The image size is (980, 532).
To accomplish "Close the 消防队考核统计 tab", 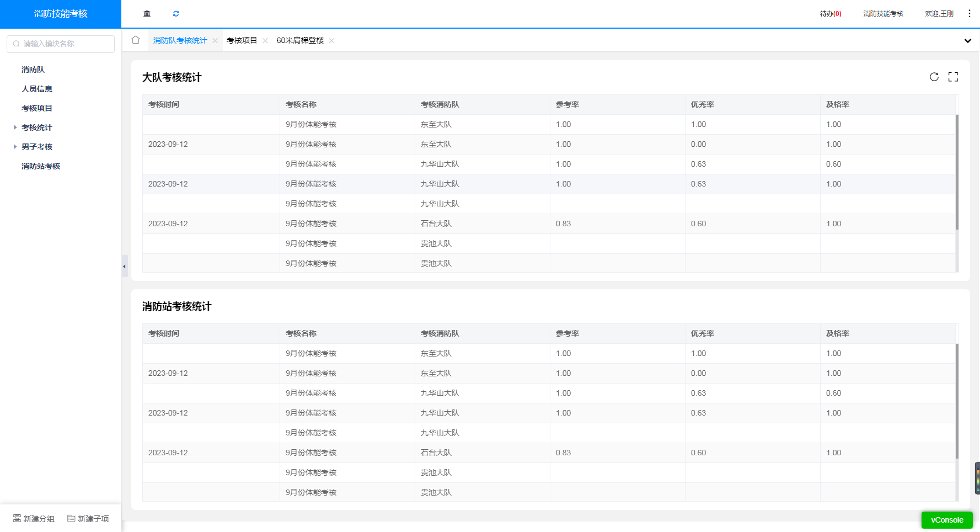I will pyautogui.click(x=215, y=41).
